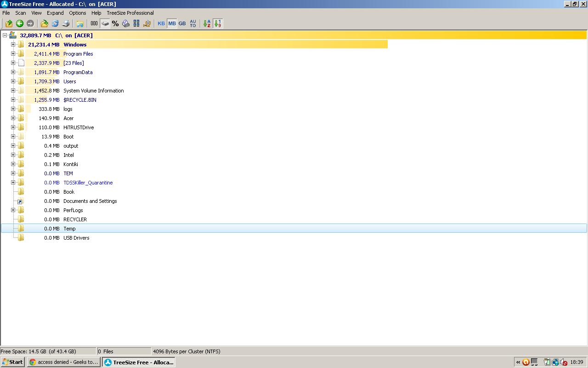Viewport: 588px width, 368px height.
Task: Open the File menu
Action: pyautogui.click(x=6, y=13)
